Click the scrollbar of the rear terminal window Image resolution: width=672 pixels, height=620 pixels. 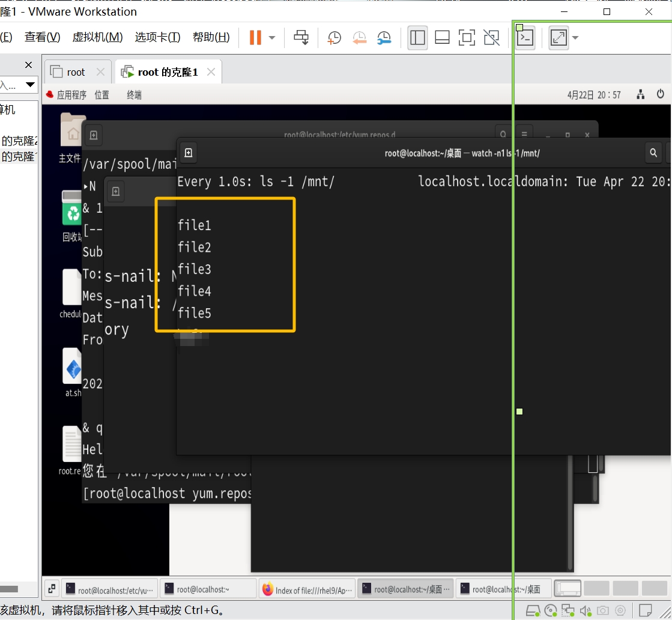coord(570,513)
